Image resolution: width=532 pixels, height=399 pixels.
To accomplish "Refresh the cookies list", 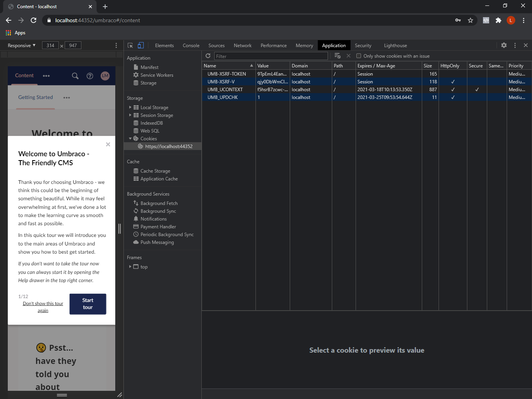I will point(208,56).
